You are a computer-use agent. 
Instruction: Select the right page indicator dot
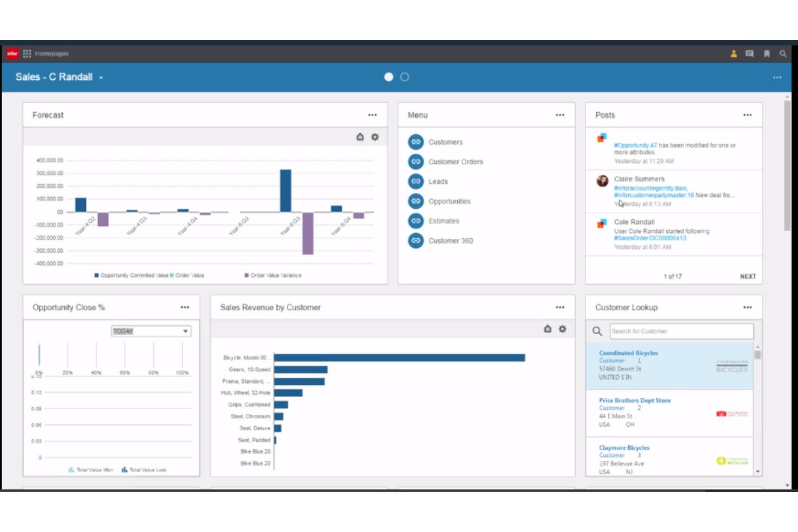404,77
